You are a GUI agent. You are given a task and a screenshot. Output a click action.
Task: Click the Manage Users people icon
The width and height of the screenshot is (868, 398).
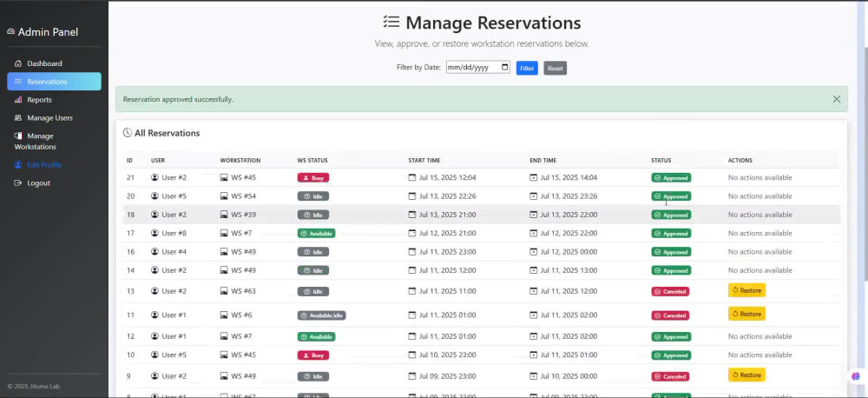[x=18, y=118]
